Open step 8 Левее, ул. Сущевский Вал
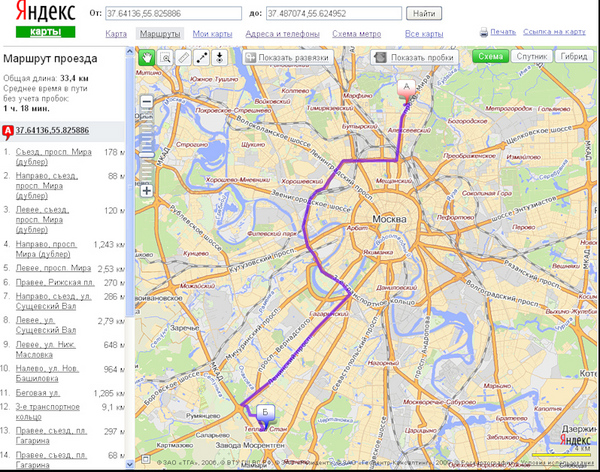The image size is (600, 472). 46,325
